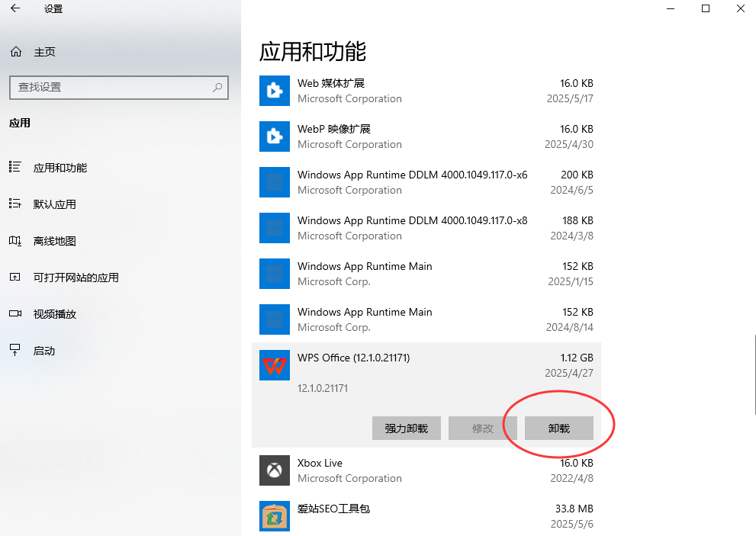This screenshot has height=536, width=756.
Task: Click the back arrow in Settings title bar
Action: coord(15,8)
